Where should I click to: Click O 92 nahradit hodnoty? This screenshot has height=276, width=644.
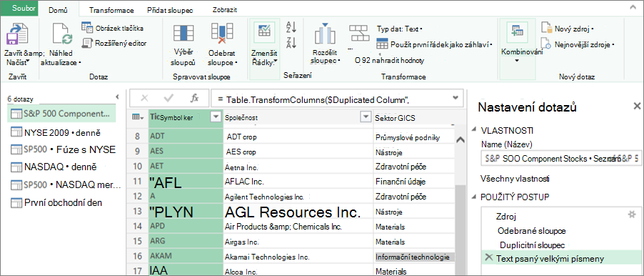(x=389, y=61)
